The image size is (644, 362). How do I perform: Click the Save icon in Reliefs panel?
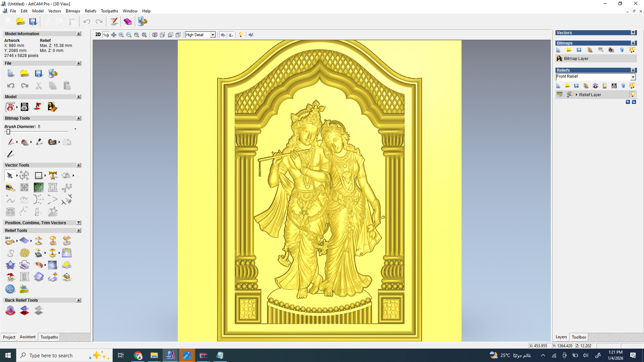point(576,86)
